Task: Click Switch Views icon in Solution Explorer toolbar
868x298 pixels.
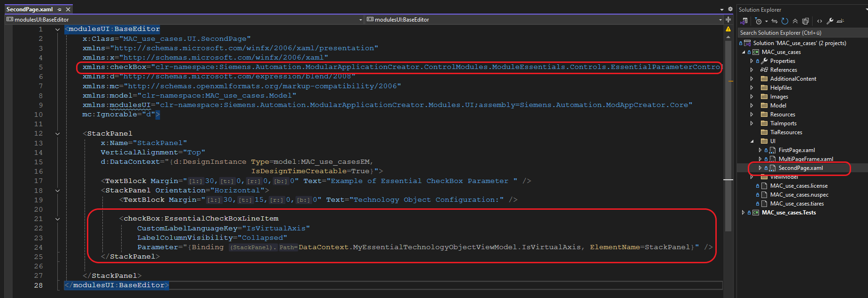Action: coord(744,21)
